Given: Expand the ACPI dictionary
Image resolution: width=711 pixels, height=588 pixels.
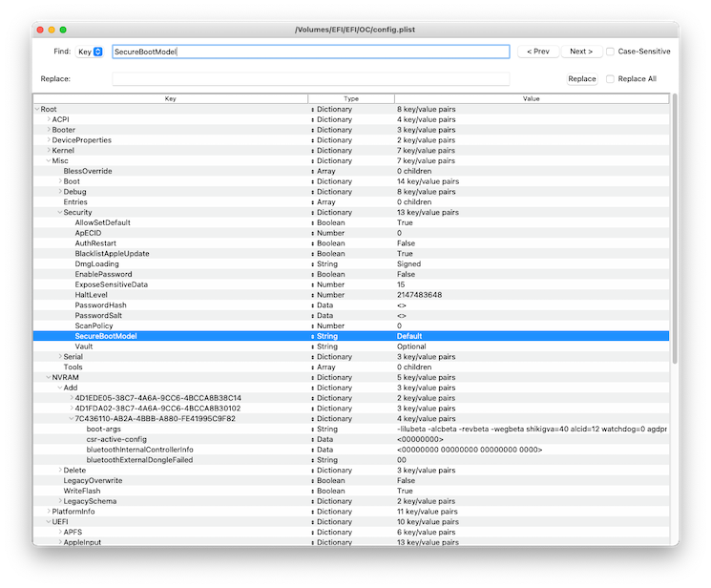Looking at the screenshot, I should pyautogui.click(x=49, y=119).
